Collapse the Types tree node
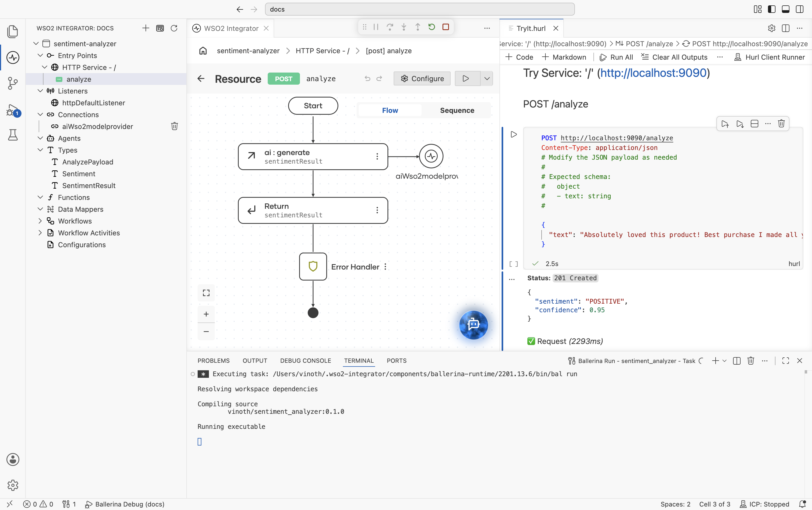This screenshot has width=812, height=510. tap(40, 150)
